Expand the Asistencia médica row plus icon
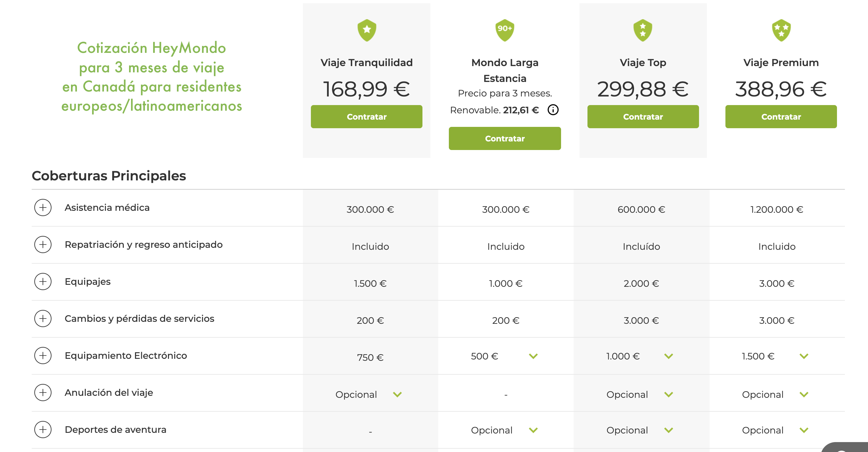Screen dimensions: 868x452 pos(43,207)
